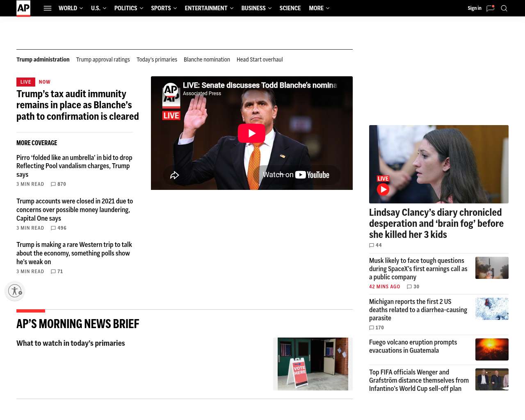The width and height of the screenshot is (525, 420).
Task: Click the FIFA officials thumbnail
Action: (492, 379)
